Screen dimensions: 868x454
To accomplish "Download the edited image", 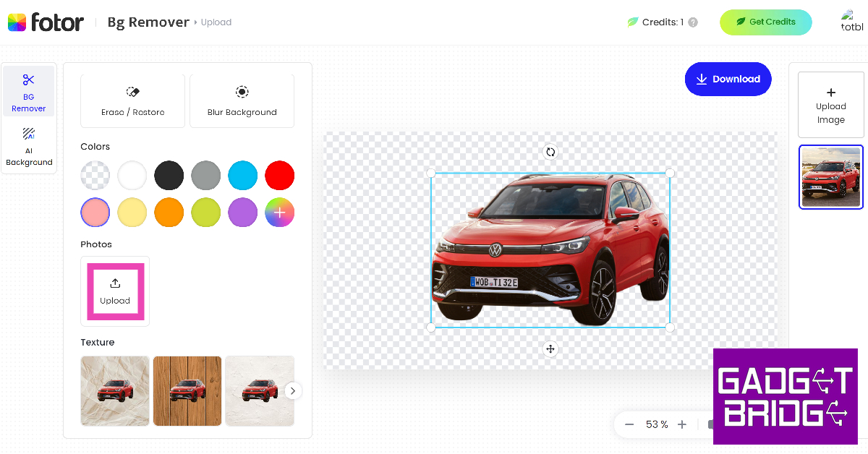I will click(728, 80).
